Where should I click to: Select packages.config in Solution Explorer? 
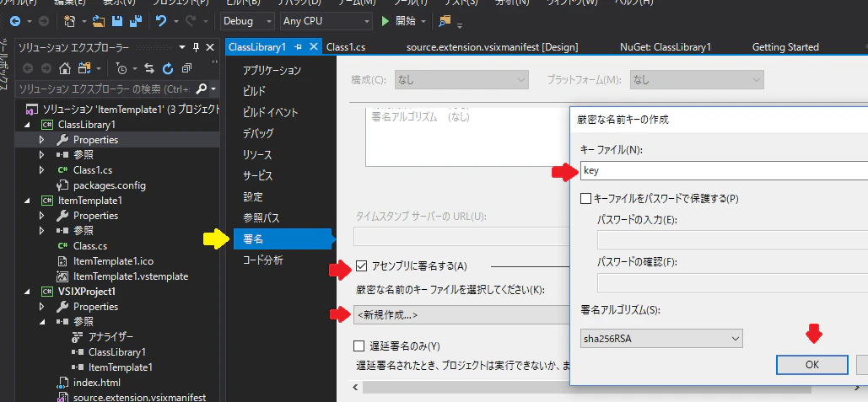[x=110, y=185]
